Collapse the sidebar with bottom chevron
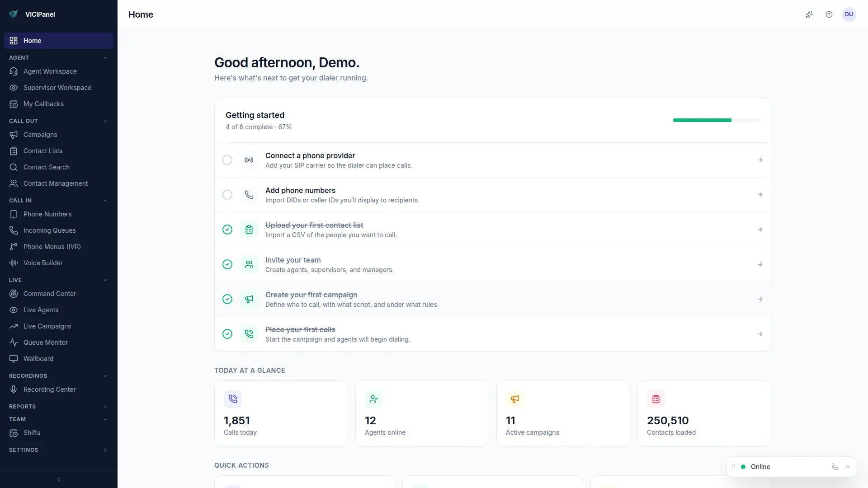 pos(59,479)
